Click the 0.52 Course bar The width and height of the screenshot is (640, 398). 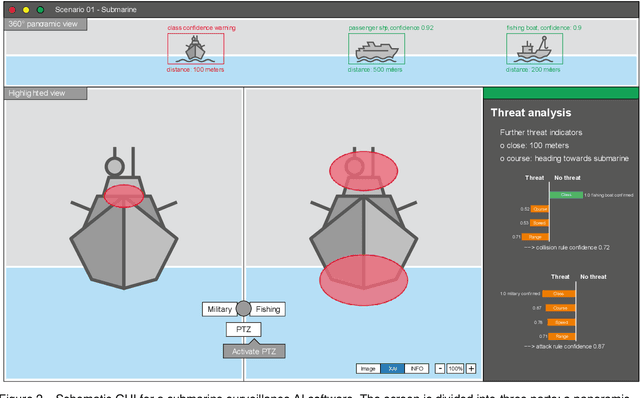[x=540, y=209]
